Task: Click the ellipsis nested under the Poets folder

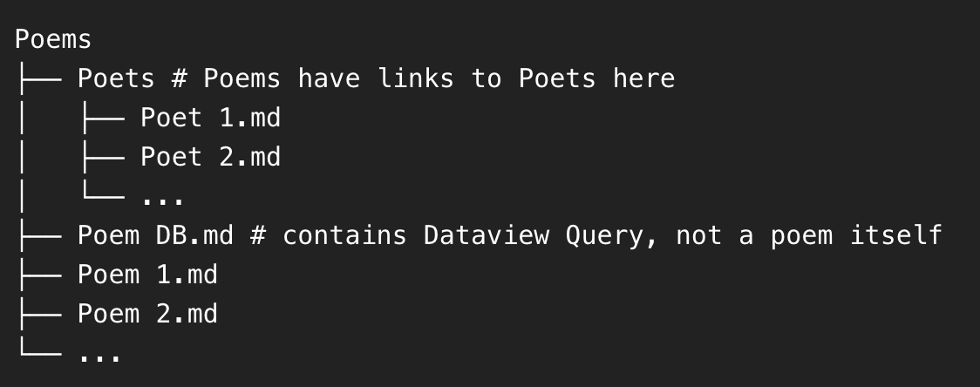Action: (x=162, y=200)
